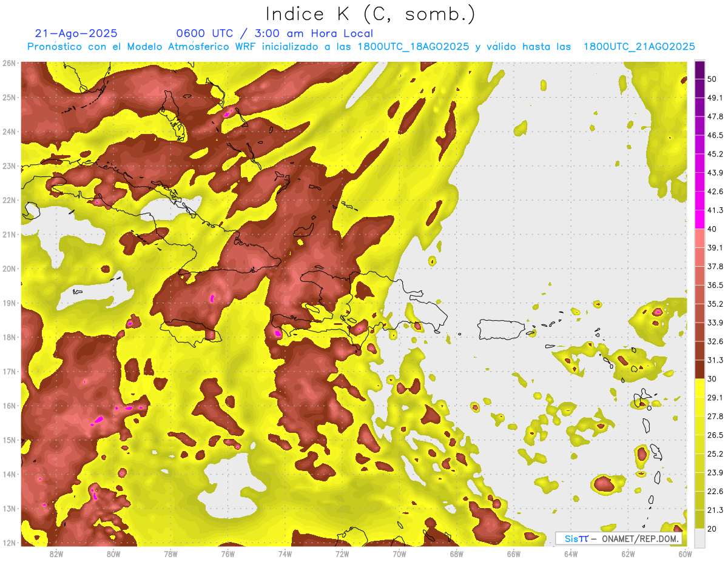Click the colorbar value 37.8
Viewport: 728px width, 562px height.
click(x=716, y=267)
